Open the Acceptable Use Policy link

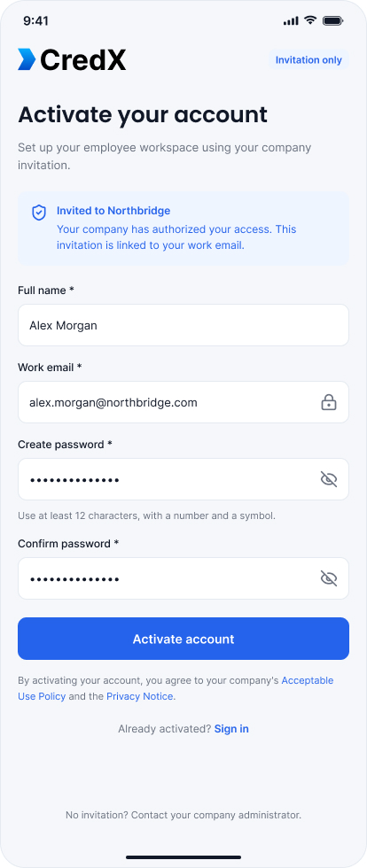coord(176,688)
